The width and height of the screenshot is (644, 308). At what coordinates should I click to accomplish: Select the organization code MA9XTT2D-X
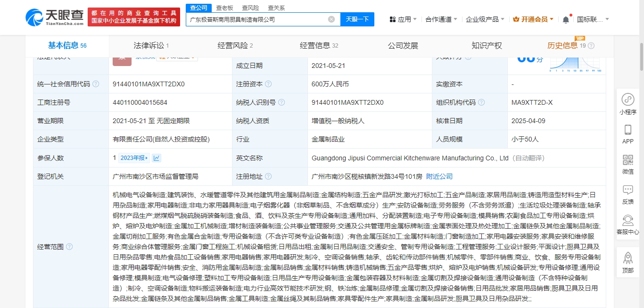(x=532, y=102)
